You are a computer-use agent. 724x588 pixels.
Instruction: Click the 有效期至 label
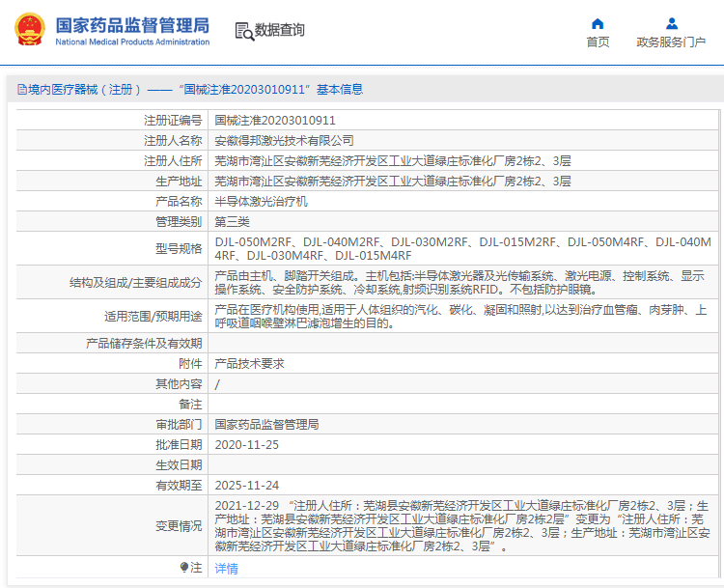(179, 486)
